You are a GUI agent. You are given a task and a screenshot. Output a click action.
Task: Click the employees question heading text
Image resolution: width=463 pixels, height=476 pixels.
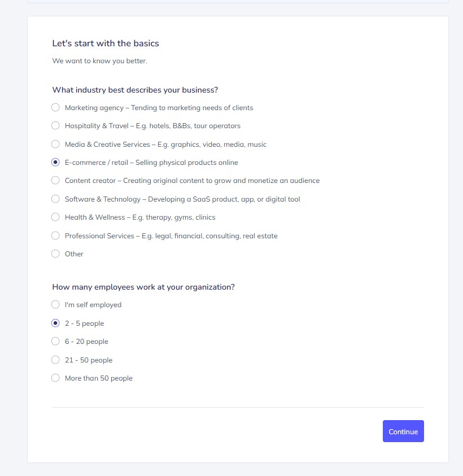point(143,287)
